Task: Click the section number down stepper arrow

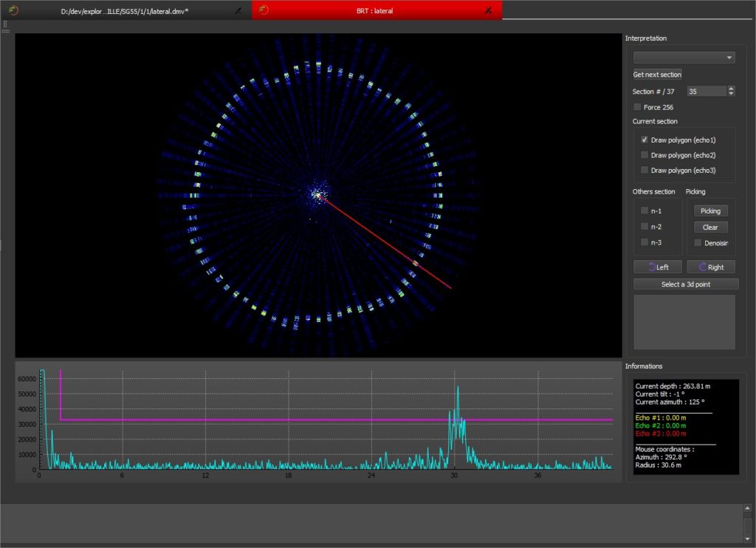Action: point(731,94)
